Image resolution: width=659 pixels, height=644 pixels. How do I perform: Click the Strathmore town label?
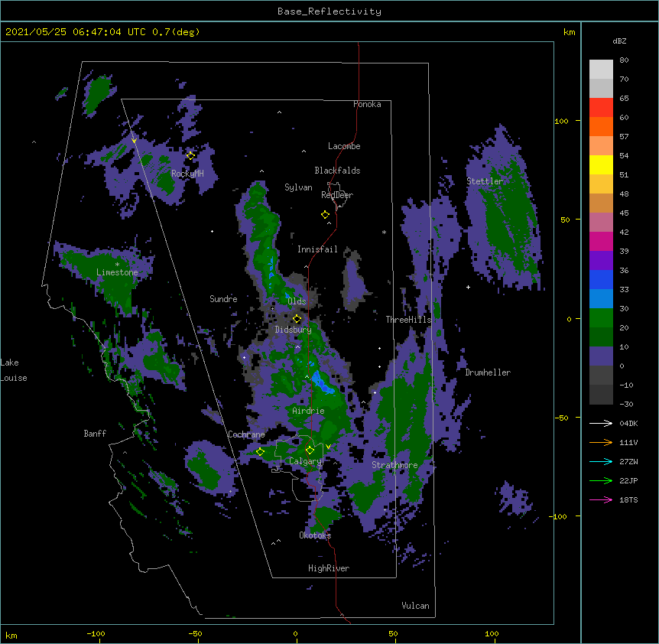(394, 465)
